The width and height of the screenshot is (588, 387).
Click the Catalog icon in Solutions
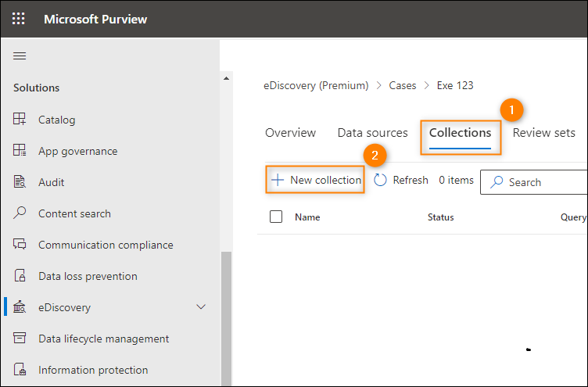coord(20,119)
